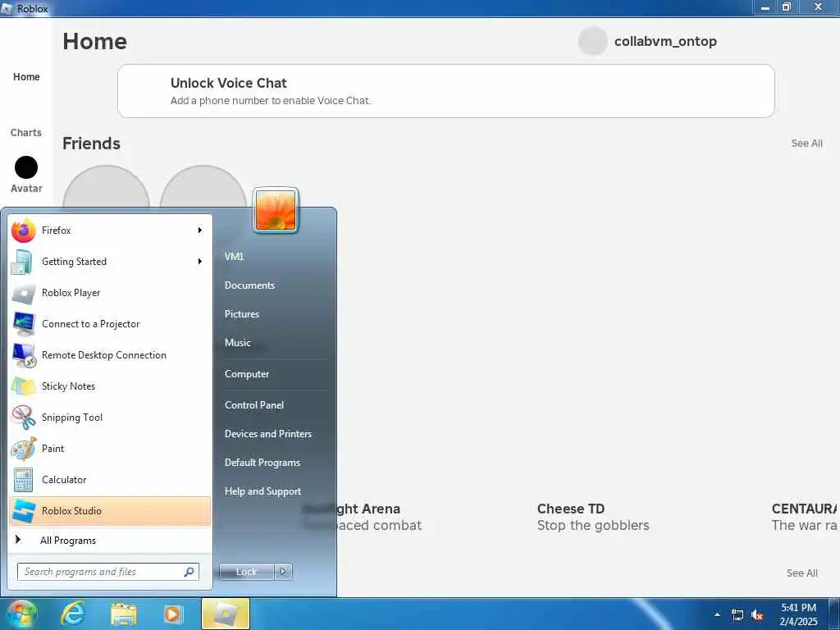The image size is (840, 630).
Task: Open Paint from Start menu
Action: coord(110,449)
